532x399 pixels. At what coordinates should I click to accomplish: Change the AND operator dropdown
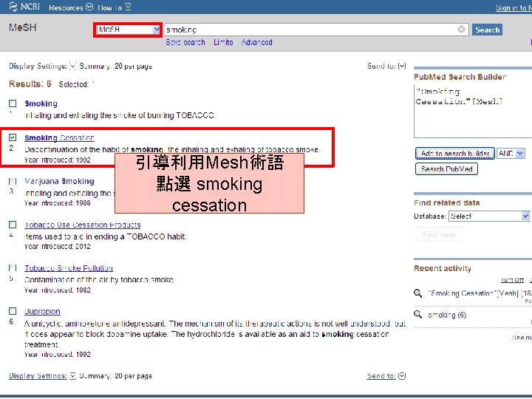(x=511, y=154)
